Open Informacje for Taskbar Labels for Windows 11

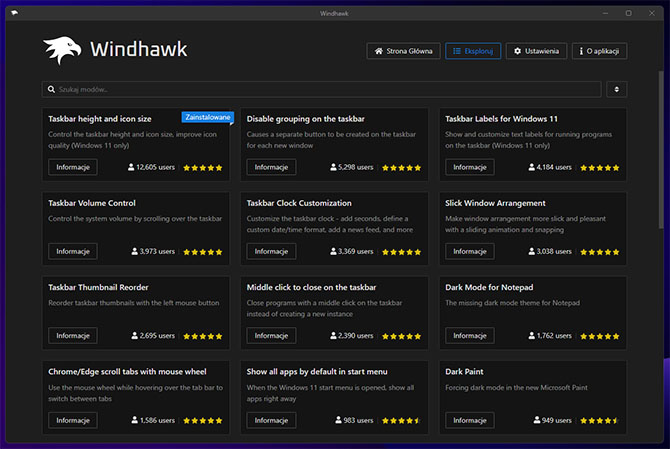click(x=470, y=167)
